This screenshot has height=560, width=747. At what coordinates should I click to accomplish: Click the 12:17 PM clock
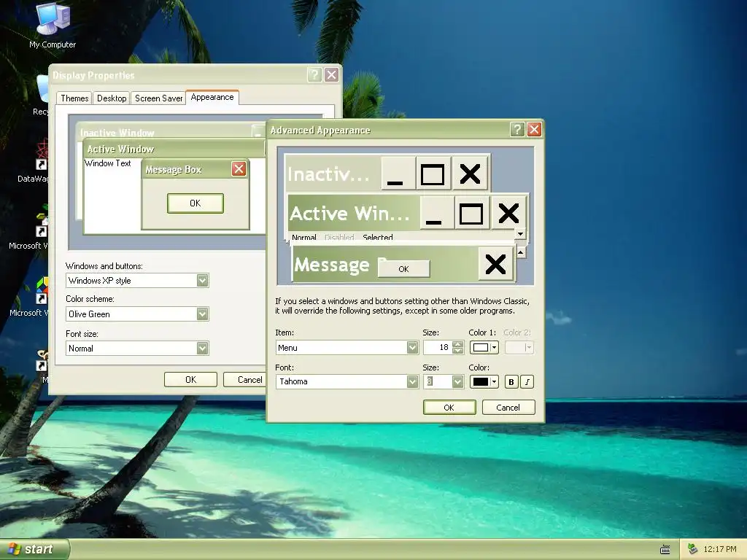[720, 550]
